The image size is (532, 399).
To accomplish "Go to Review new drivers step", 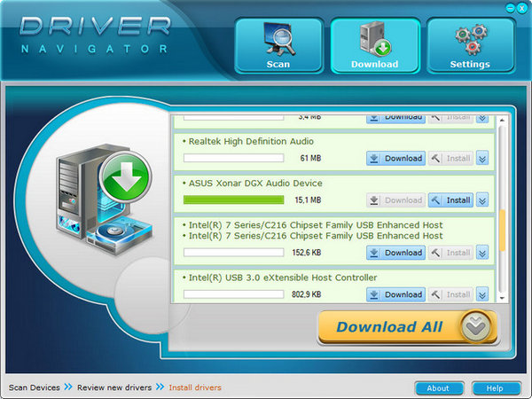I will [x=114, y=387].
